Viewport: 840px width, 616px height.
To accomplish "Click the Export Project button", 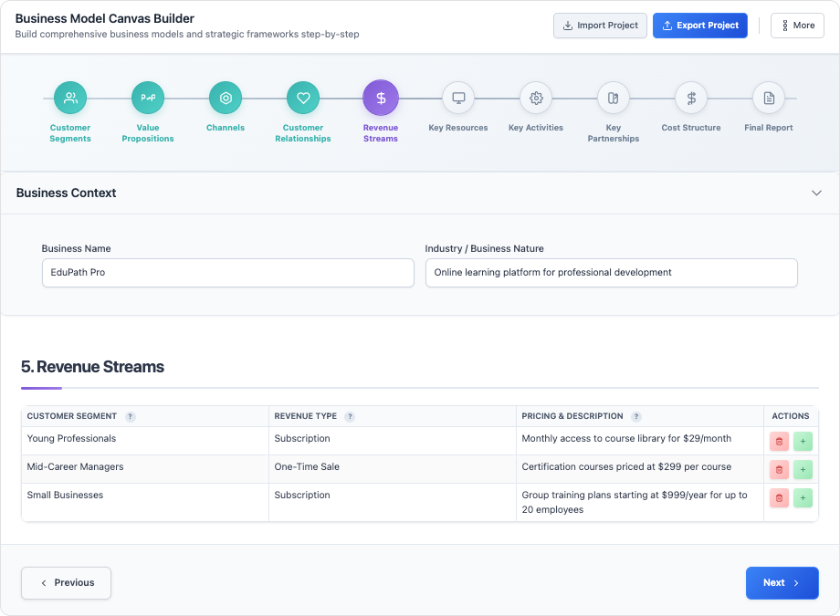I will (x=700, y=26).
